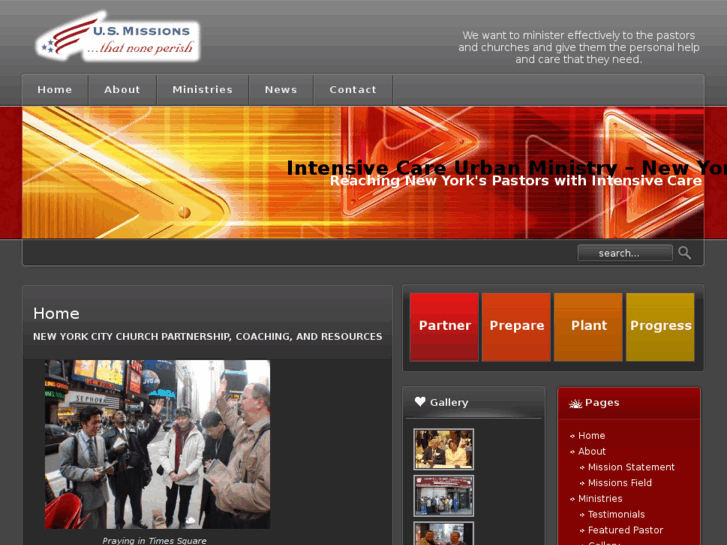Open the Home navigation tab
The height and width of the screenshot is (545, 727).
(x=55, y=90)
